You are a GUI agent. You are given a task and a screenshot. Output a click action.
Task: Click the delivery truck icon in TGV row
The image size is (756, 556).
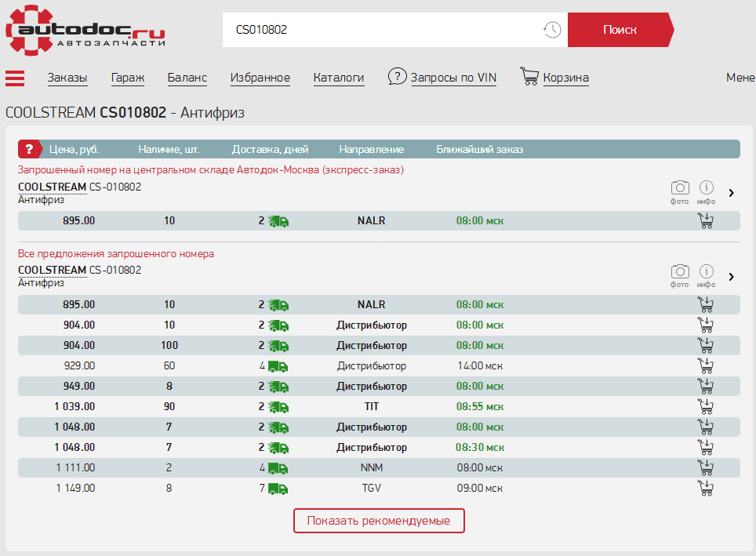278,489
